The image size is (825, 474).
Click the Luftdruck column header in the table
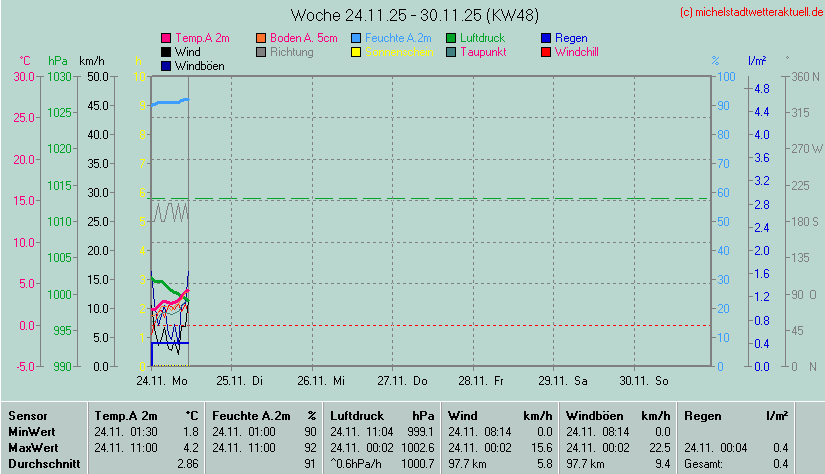358,415
